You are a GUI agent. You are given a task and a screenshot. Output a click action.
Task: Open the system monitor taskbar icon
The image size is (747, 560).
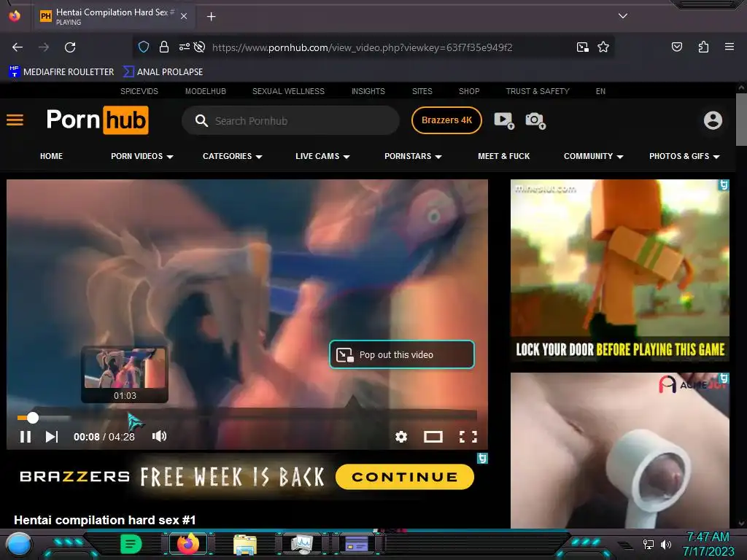pyautogui.click(x=301, y=544)
